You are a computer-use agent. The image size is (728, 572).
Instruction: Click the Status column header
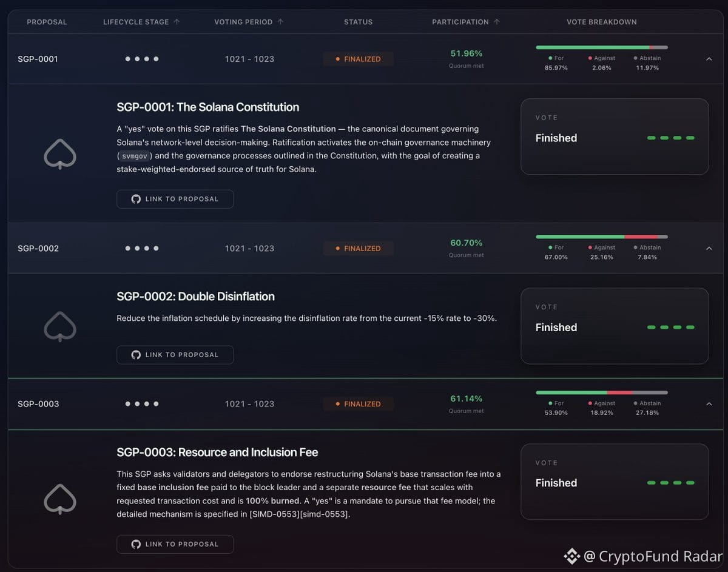[358, 22]
